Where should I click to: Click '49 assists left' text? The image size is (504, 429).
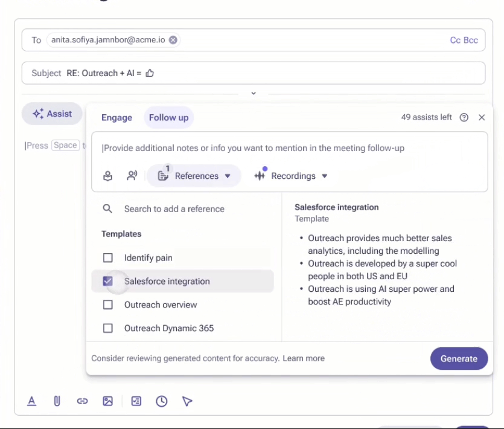(426, 117)
